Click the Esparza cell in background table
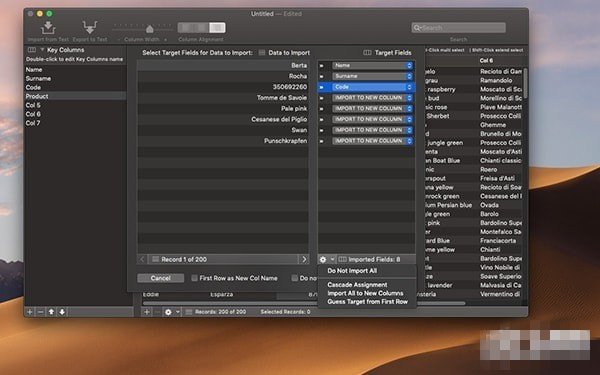The width and height of the screenshot is (600, 375). pyautogui.click(x=222, y=294)
